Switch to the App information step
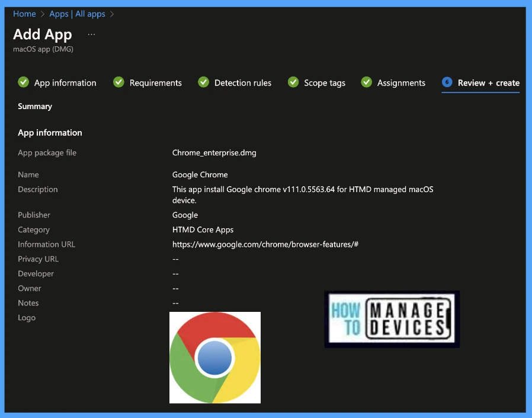This screenshot has height=418, width=532. (x=65, y=83)
